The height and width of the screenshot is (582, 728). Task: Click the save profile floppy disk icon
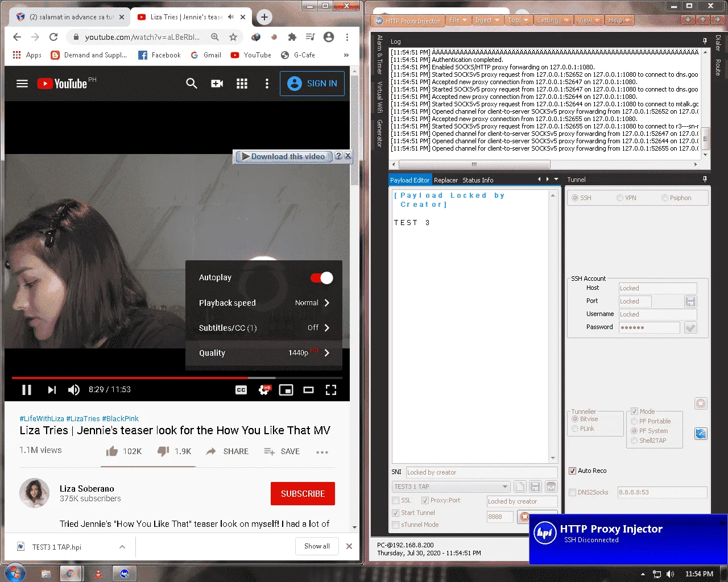535,487
